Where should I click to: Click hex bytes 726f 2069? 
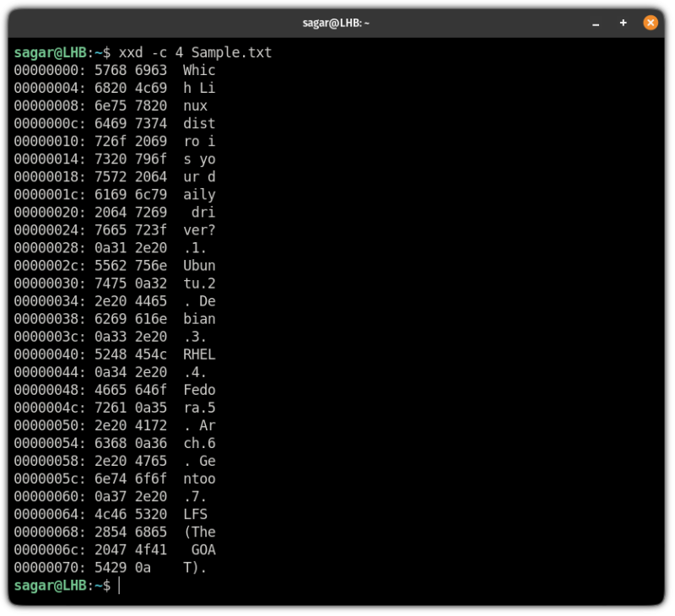(131, 142)
